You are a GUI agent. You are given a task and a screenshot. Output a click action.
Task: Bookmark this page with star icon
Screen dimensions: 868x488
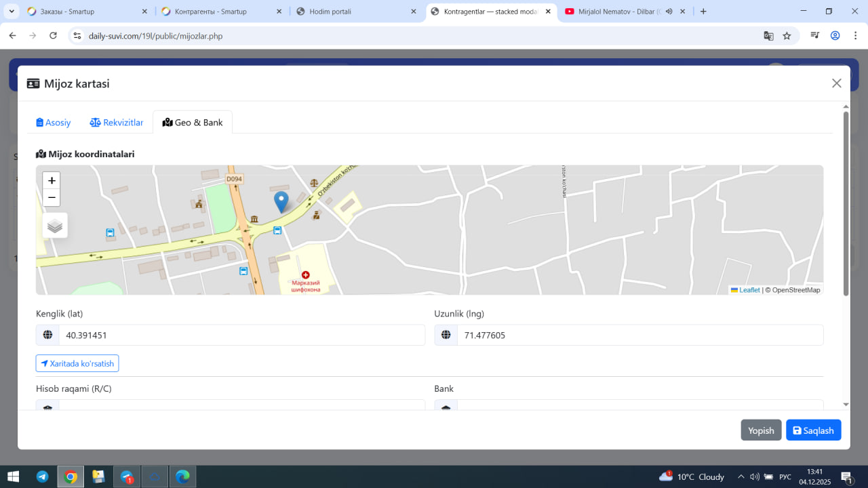(787, 36)
